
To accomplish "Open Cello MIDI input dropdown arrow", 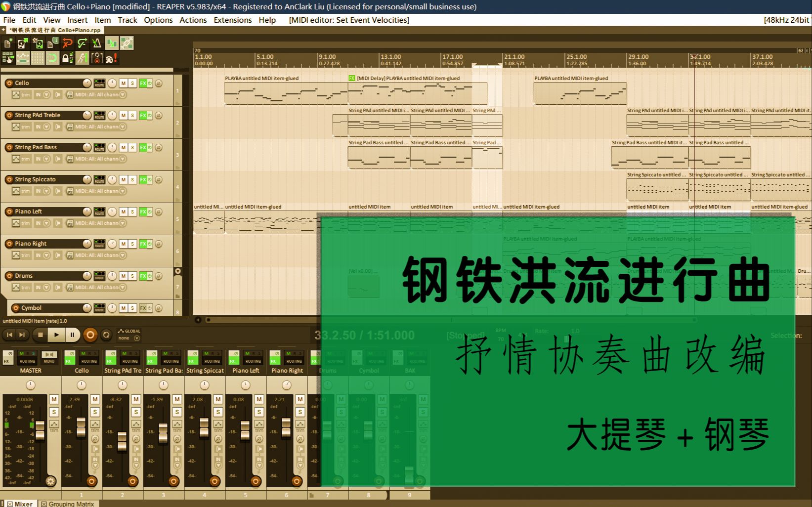I will click(x=123, y=95).
